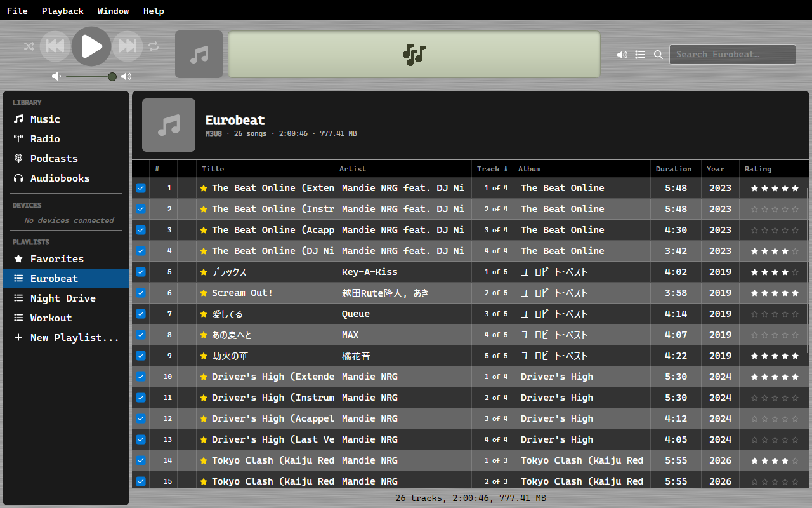Unfavorite the あの夏へと track star
Image resolution: width=812 pixels, height=508 pixels.
click(x=204, y=335)
